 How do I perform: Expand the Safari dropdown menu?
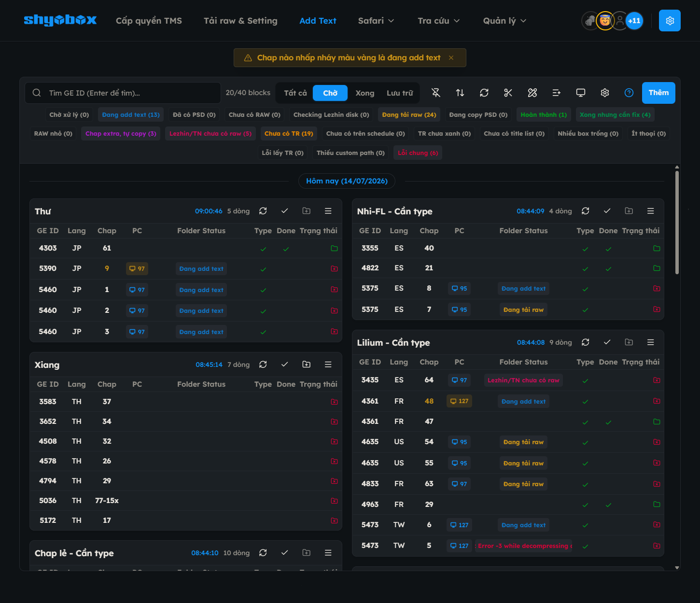click(376, 21)
